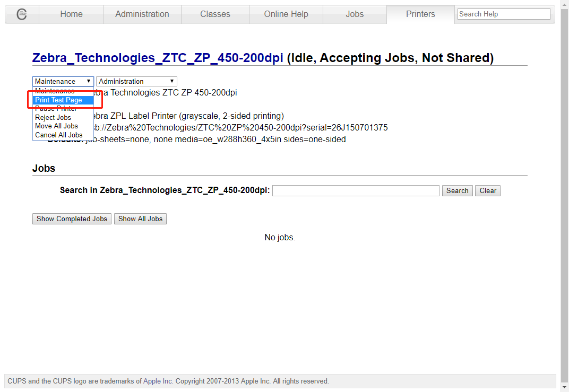This screenshot has width=569, height=392.
Task: Show Completed Jobs button
Action: click(x=72, y=219)
